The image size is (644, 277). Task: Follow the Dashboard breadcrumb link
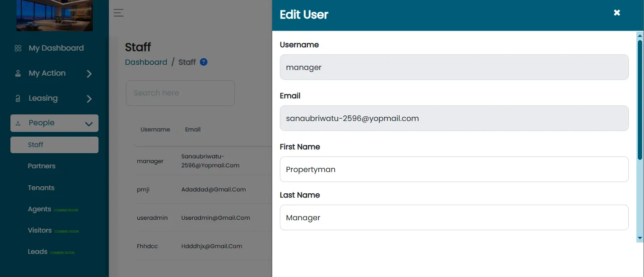click(x=146, y=62)
